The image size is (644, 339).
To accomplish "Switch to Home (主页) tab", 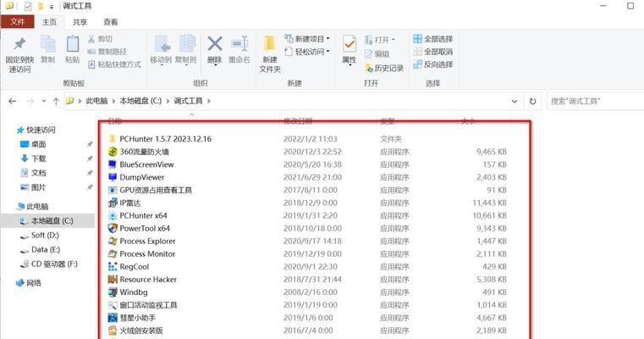I will (x=49, y=22).
